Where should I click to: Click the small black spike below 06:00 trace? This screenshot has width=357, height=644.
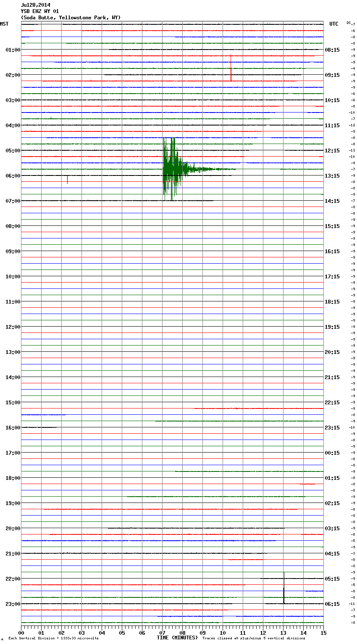[67, 180]
